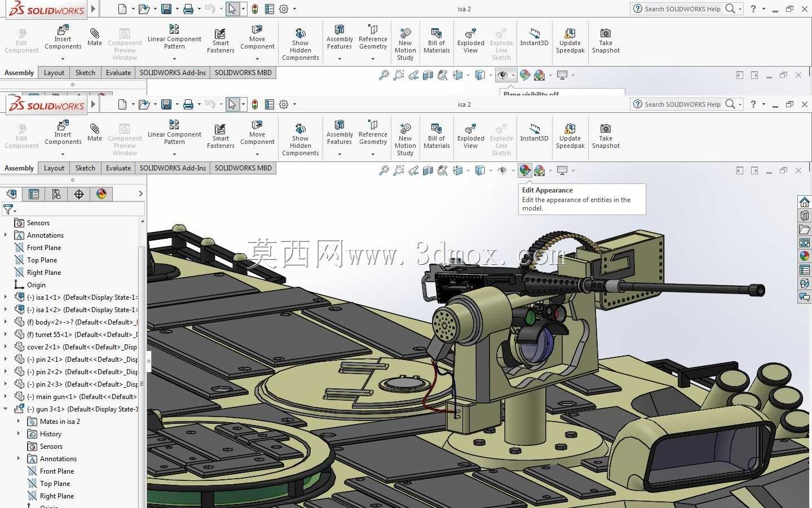Expand the Annotations node above Front Plane
This screenshot has width=812, height=508.
pyautogui.click(x=6, y=235)
